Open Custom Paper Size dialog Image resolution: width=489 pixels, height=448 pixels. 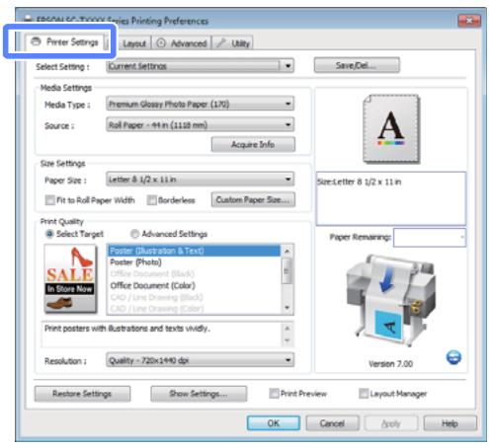[x=253, y=199]
